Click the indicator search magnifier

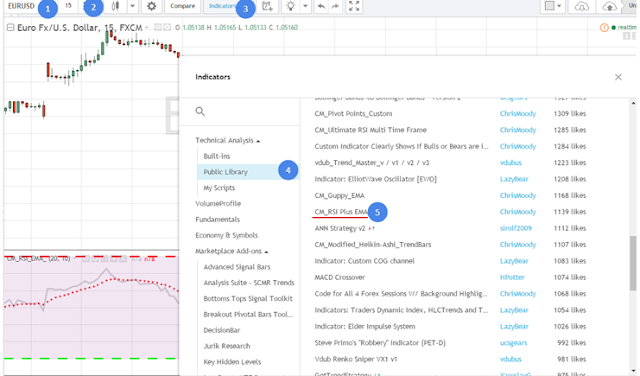pyautogui.click(x=200, y=111)
